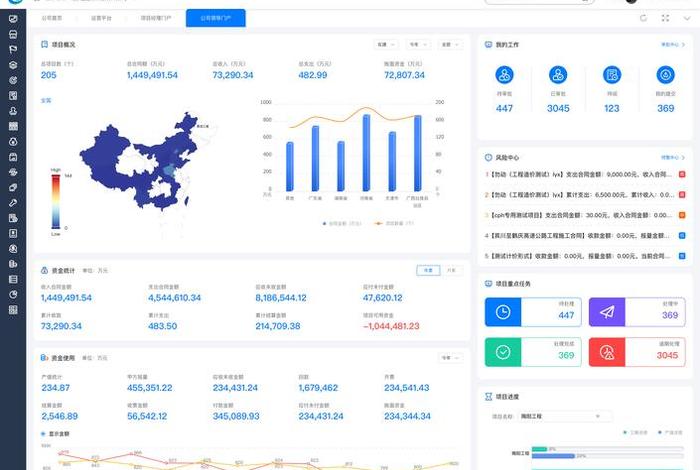The height and width of the screenshot is (470, 700).
Task: Click the 项目概况 bookmark header icon
Action: (44, 44)
